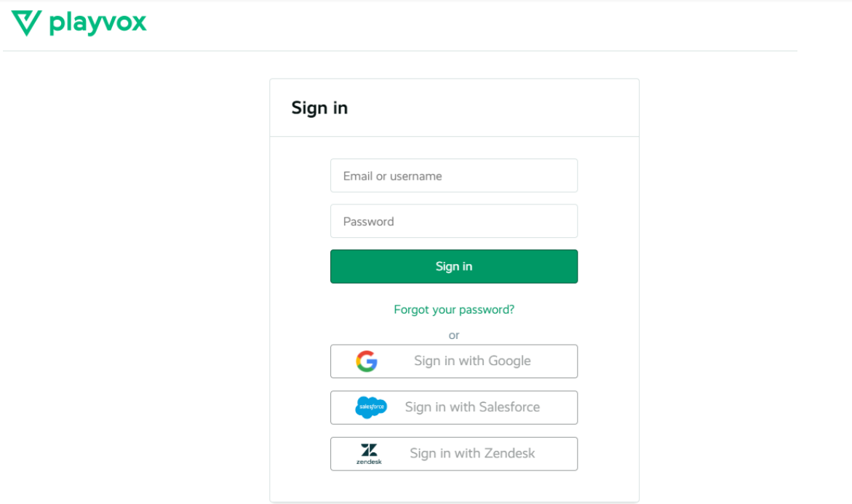Screen dimensions: 852x504
Task: Click the Google G logo icon
Action: [367, 361]
